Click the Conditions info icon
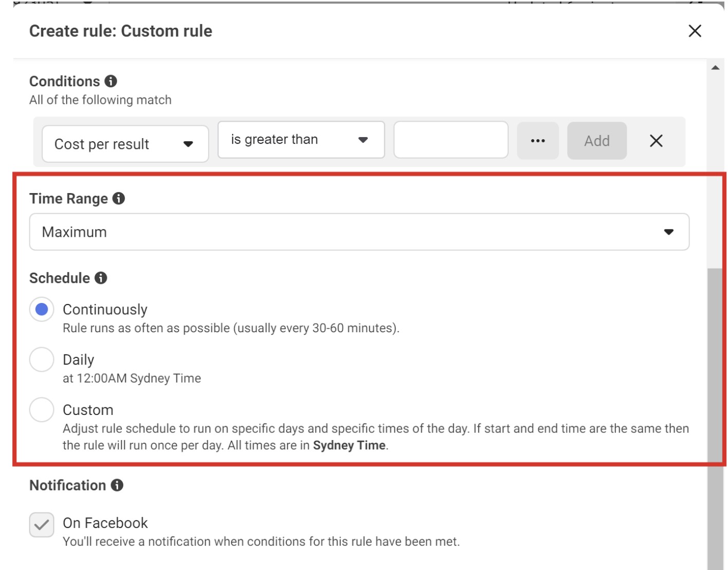The width and height of the screenshot is (728, 570). click(109, 81)
